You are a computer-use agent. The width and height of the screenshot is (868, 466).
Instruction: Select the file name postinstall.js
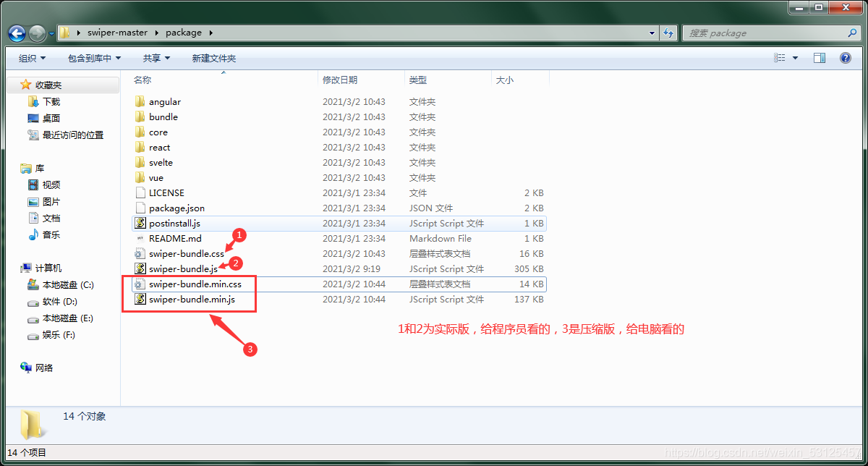coord(174,224)
